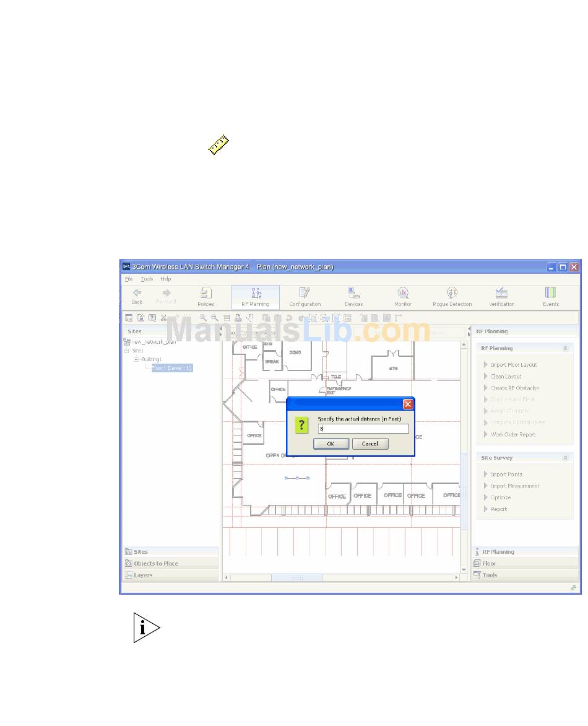This screenshot has width=588, height=726.
Task: Collapse the RF Planning task group
Action: pyautogui.click(x=564, y=348)
